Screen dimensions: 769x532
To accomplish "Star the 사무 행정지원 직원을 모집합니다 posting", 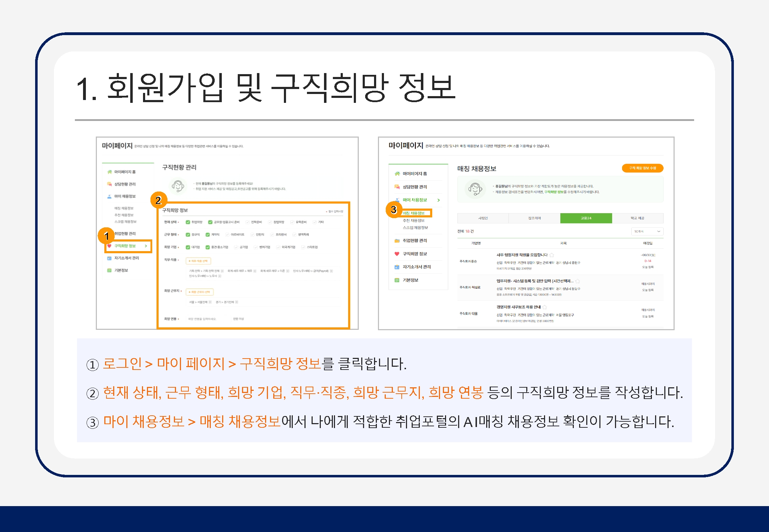I will (551, 255).
